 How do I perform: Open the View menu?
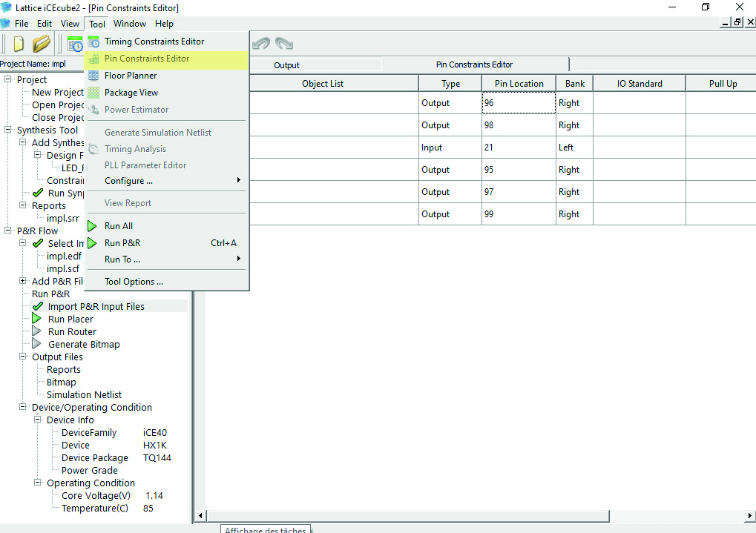point(70,24)
